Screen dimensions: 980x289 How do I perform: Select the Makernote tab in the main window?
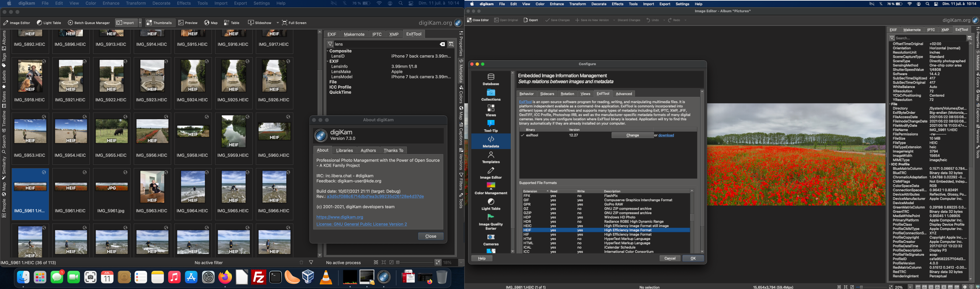(354, 34)
